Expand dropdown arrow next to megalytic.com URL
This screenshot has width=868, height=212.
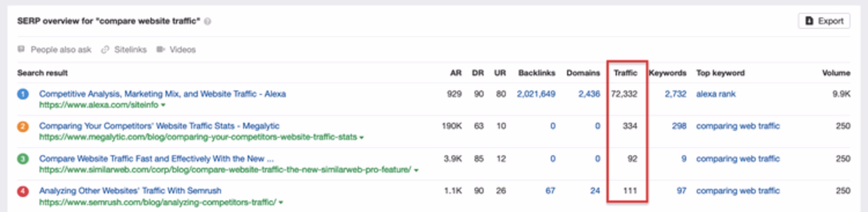point(362,137)
